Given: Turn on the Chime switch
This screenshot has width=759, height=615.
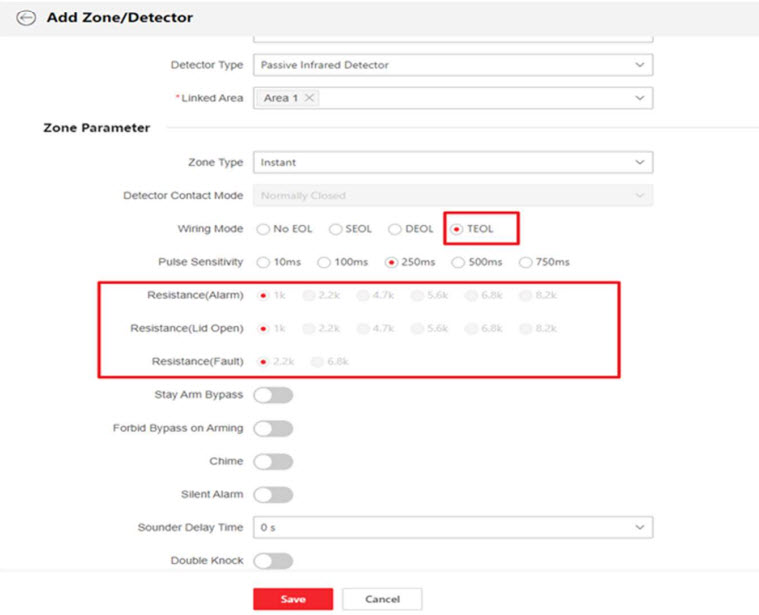Looking at the screenshot, I should click(x=273, y=461).
